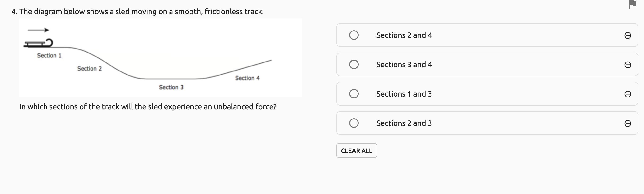Click the 'unbalanced force' question prompt

click(x=148, y=107)
